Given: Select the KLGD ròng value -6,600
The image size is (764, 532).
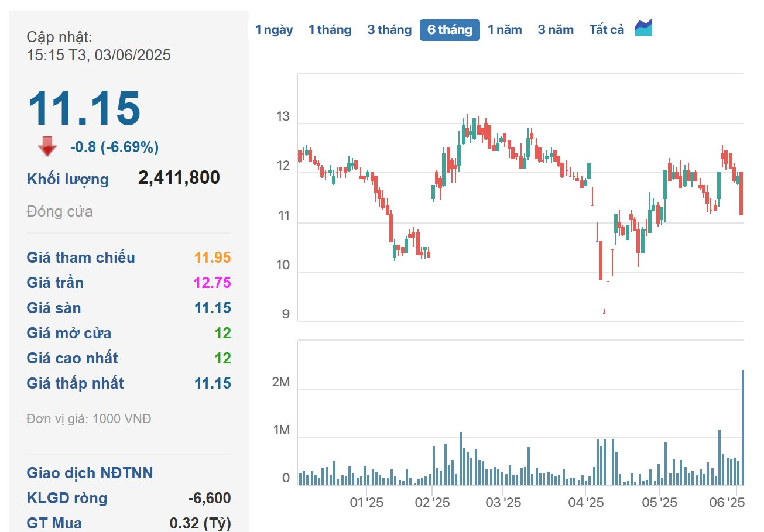Looking at the screenshot, I should 210,499.
